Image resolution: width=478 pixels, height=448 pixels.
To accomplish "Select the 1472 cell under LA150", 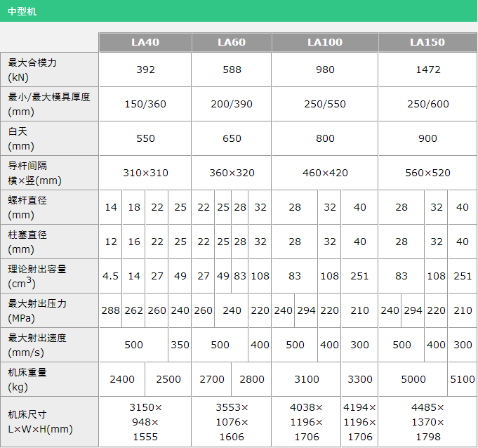I will pyautogui.click(x=427, y=70).
